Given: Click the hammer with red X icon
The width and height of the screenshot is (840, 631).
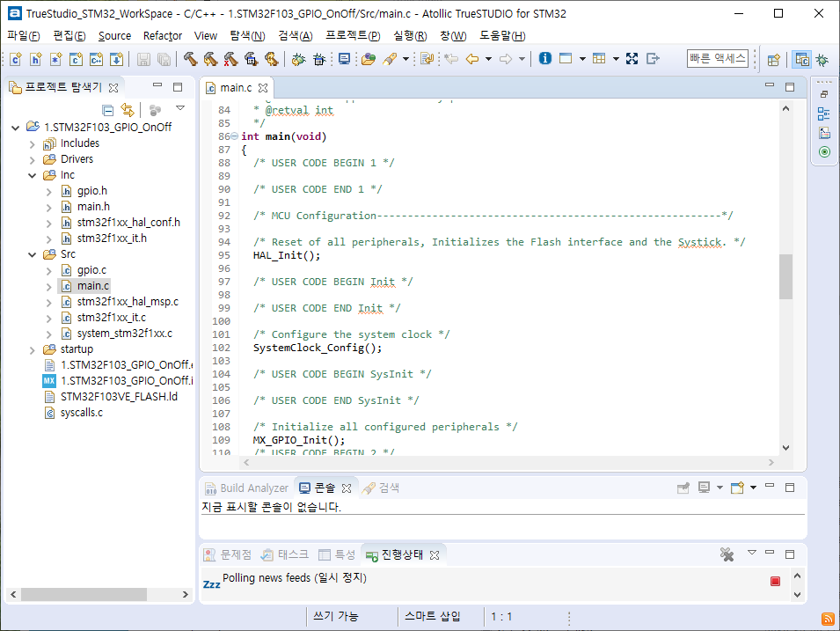Looking at the screenshot, I should 230,59.
